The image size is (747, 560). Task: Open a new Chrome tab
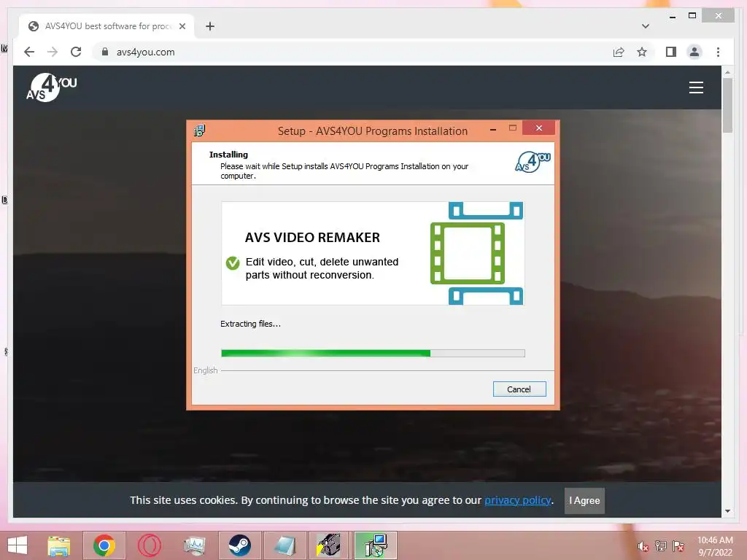coord(210,26)
